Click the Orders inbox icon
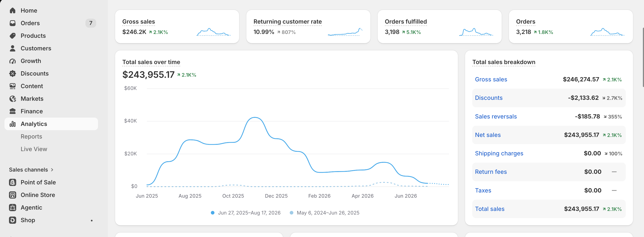This screenshot has height=237, width=644. tap(13, 23)
